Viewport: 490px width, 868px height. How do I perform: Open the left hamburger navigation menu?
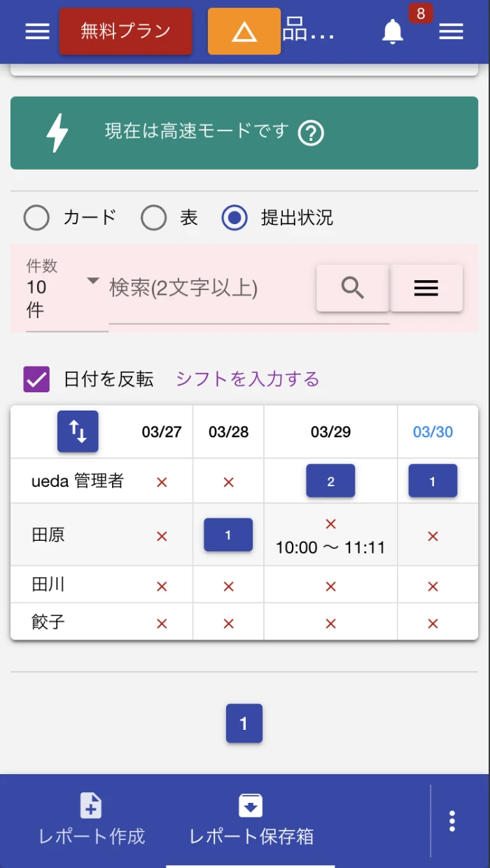36,31
